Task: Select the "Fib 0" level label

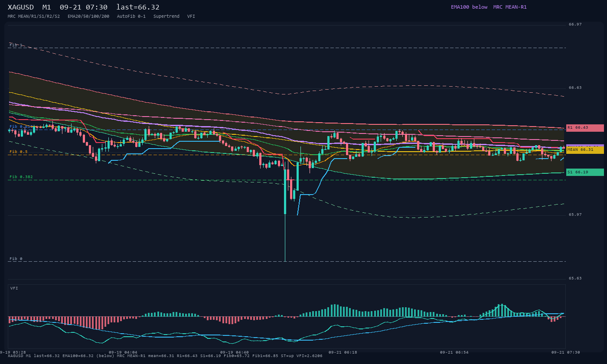Action: [x=16, y=259]
